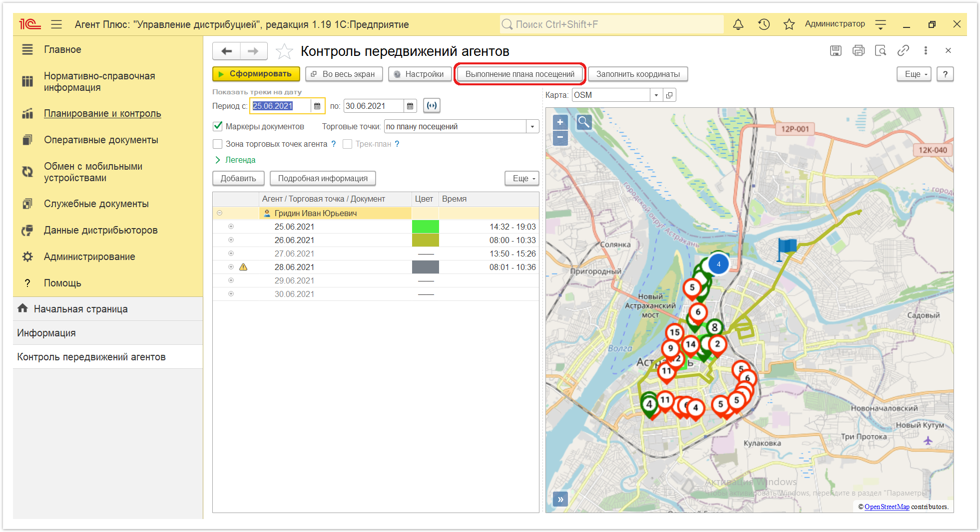Go forward with the right arrow
980x532 pixels.
(254, 51)
